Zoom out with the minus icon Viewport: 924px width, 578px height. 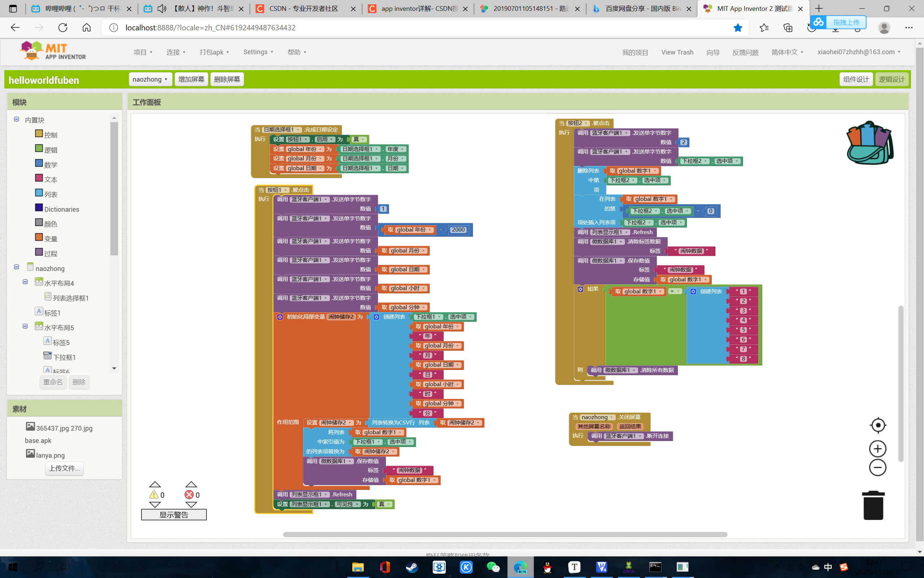(877, 467)
